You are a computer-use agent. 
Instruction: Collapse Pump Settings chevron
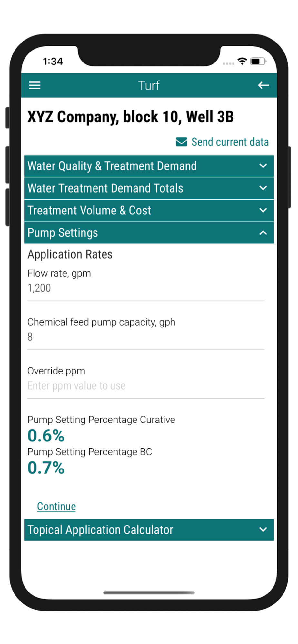263,233
